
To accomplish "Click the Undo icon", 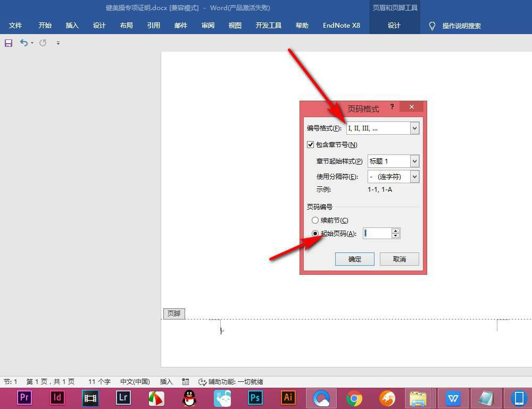I will [x=24, y=43].
